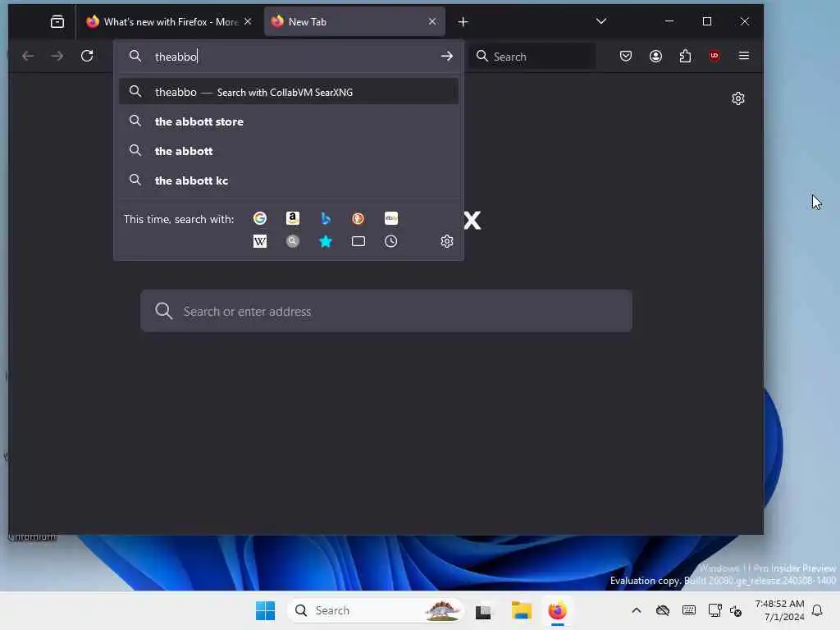Click the Windows taskbar Search box
Image resolution: width=840 pixels, height=630 pixels.
[x=375, y=610]
